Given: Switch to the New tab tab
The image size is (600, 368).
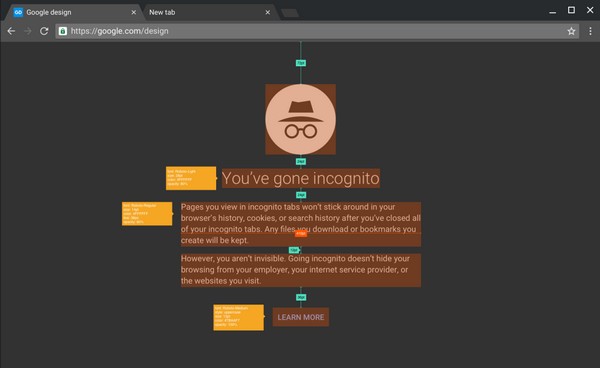Looking at the screenshot, I should click(209, 12).
